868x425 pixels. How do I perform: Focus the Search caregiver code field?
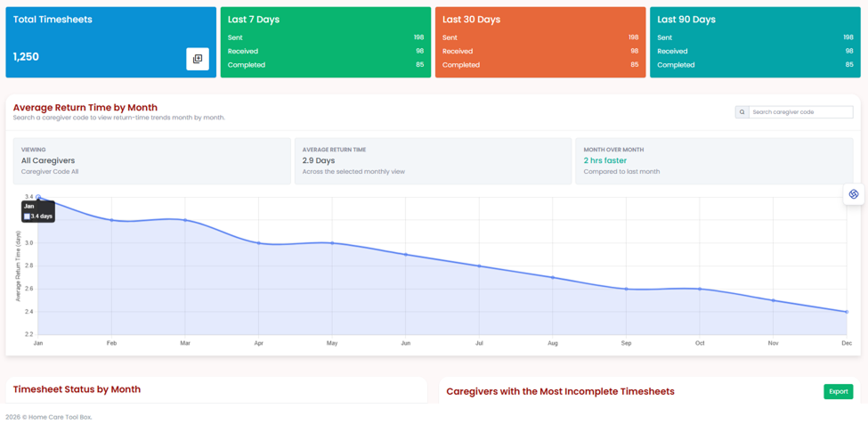(801, 112)
